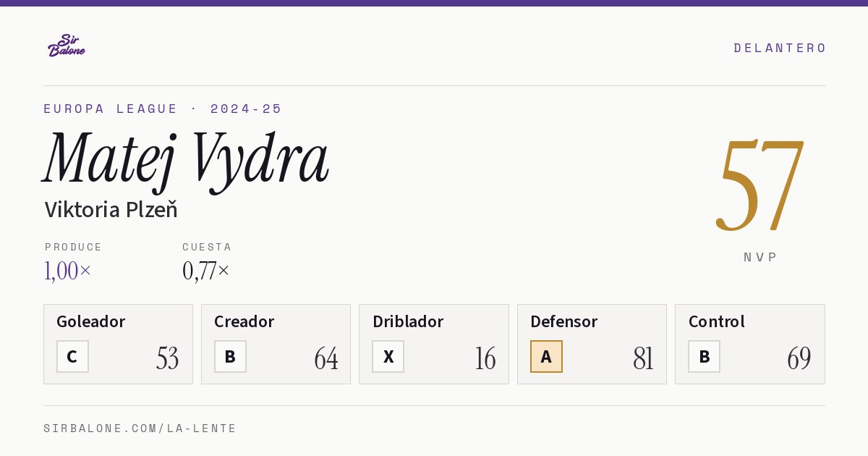Open the Defensor stat card
The height and width of the screenshot is (456, 868).
tap(592, 344)
